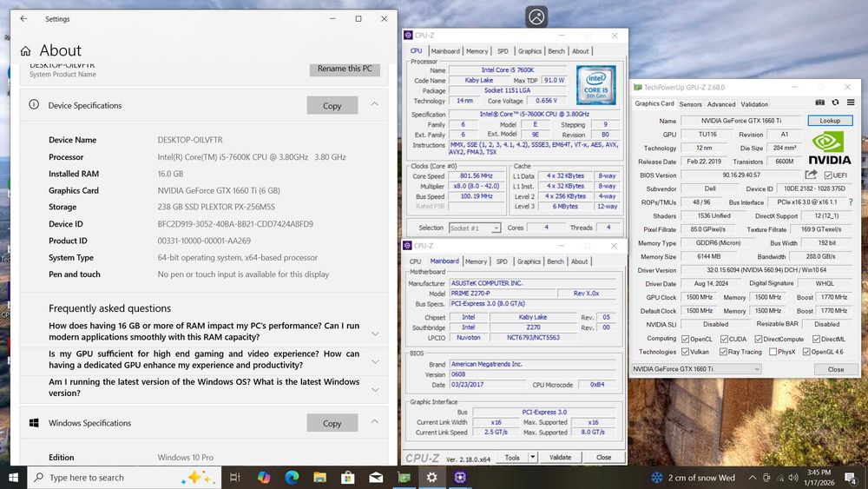868x489 pixels.
Task: Switch to the Sensors tab in GPU-Z
Action: click(x=690, y=104)
